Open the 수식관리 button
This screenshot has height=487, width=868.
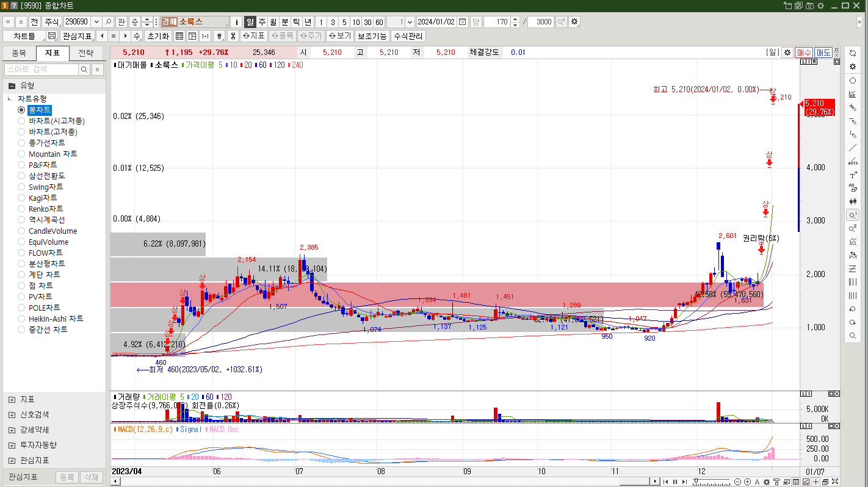407,36
